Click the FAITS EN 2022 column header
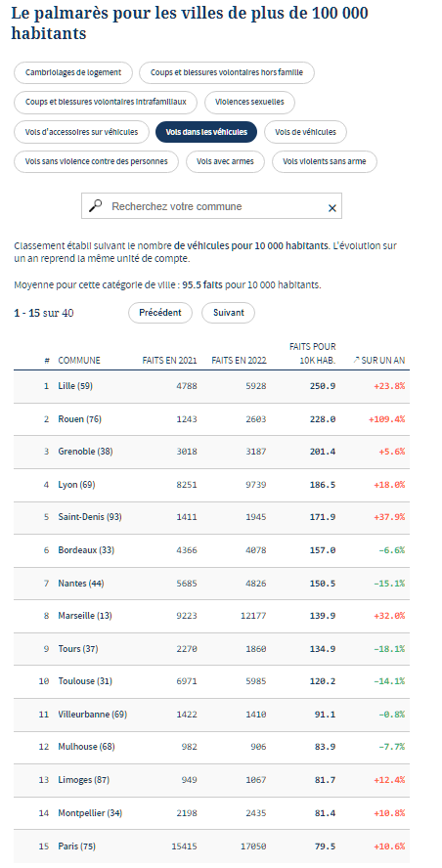 pyautogui.click(x=239, y=361)
